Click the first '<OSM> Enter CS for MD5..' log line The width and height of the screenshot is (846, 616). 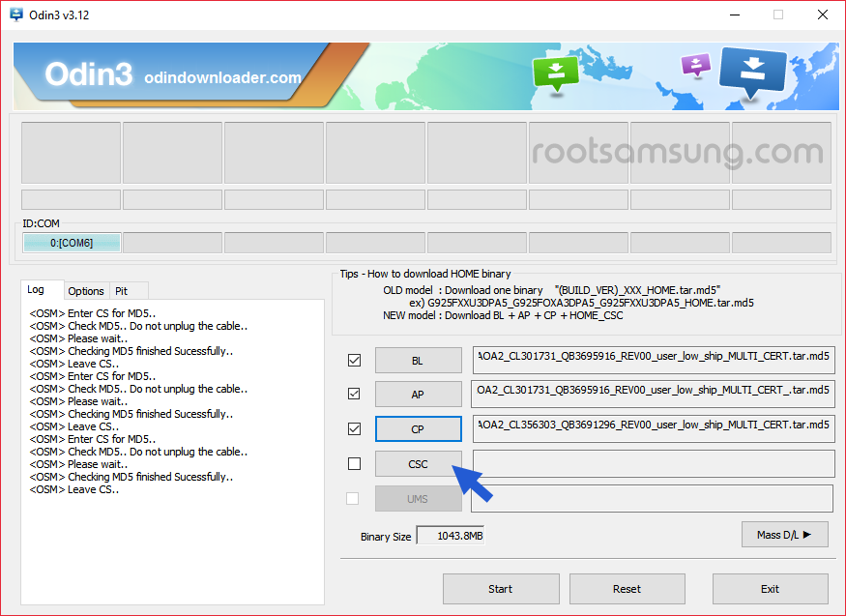pyautogui.click(x=92, y=313)
